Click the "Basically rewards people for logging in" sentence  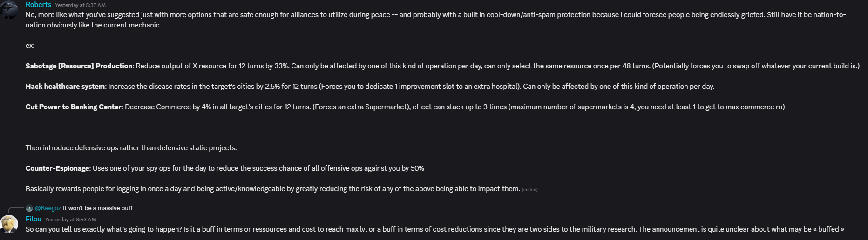pos(273,189)
